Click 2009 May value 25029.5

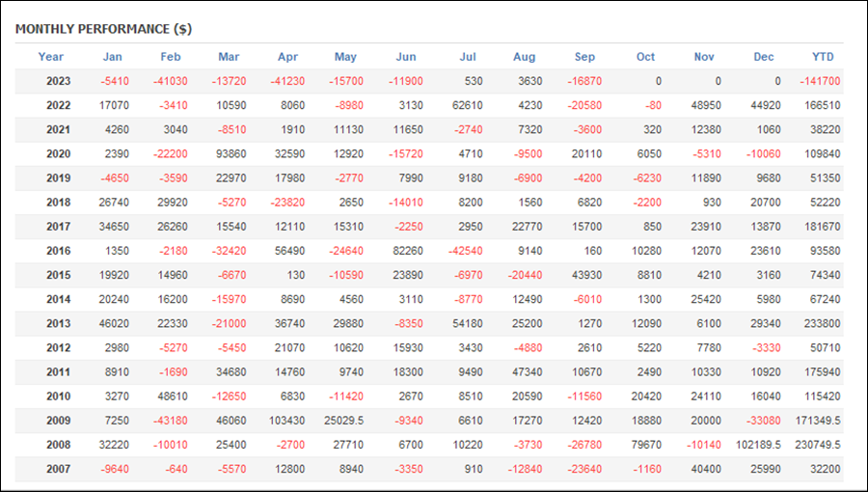[x=343, y=421]
